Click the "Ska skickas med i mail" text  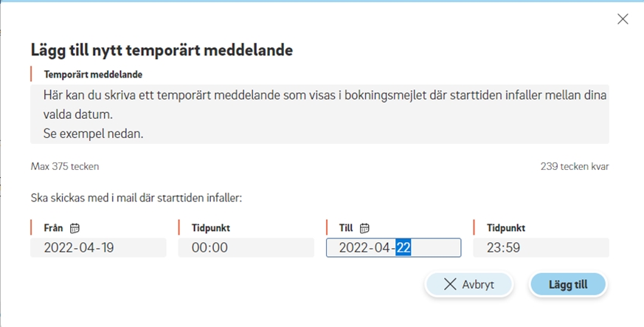pyautogui.click(x=137, y=198)
